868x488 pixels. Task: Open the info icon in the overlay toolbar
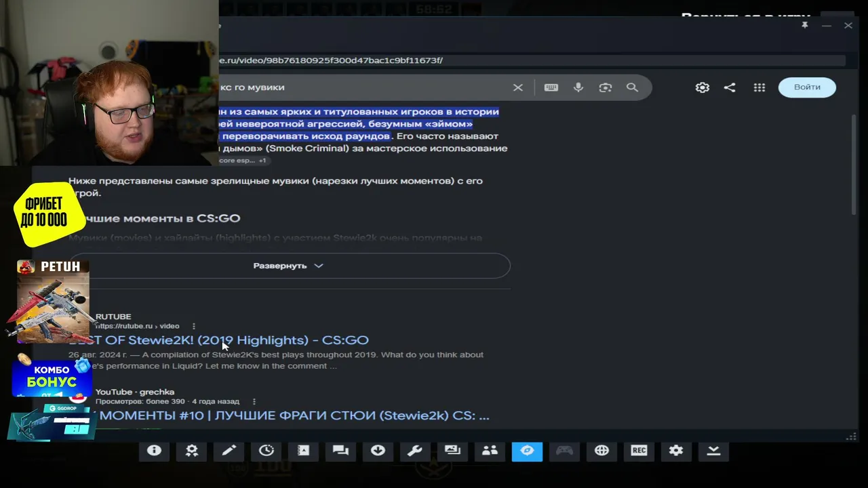click(x=154, y=451)
